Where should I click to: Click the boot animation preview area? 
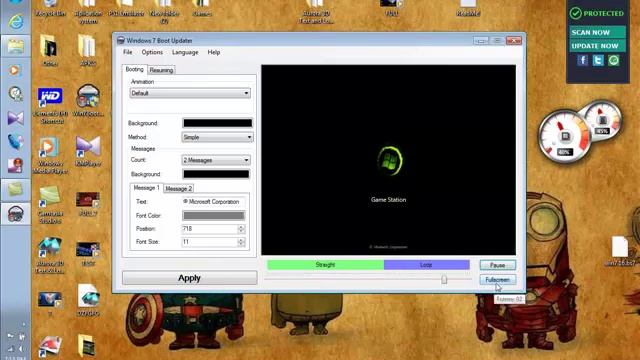tap(389, 160)
